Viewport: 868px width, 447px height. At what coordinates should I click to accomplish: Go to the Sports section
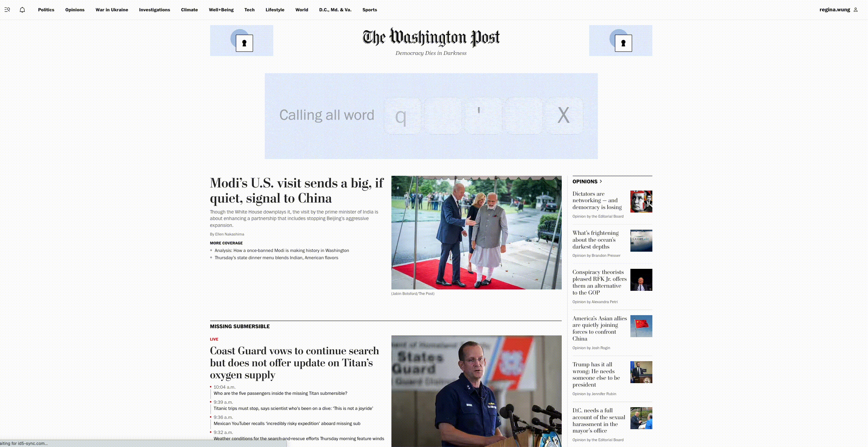click(370, 10)
